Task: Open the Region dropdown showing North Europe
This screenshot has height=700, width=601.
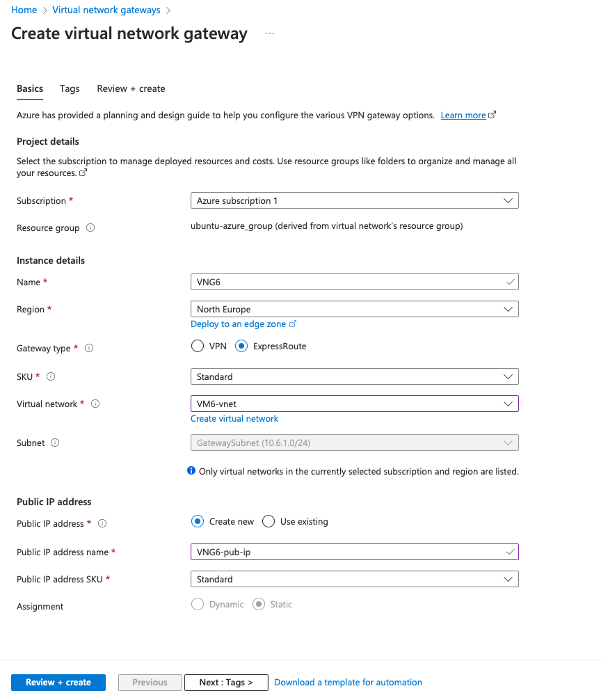Action: (x=354, y=309)
